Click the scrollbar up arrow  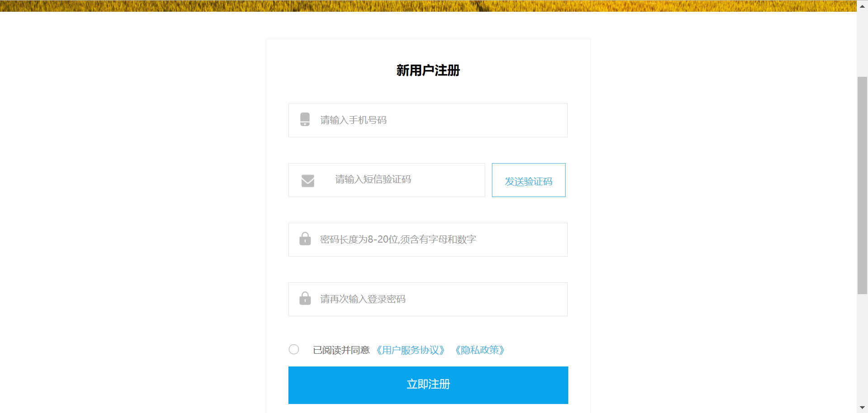pos(862,6)
